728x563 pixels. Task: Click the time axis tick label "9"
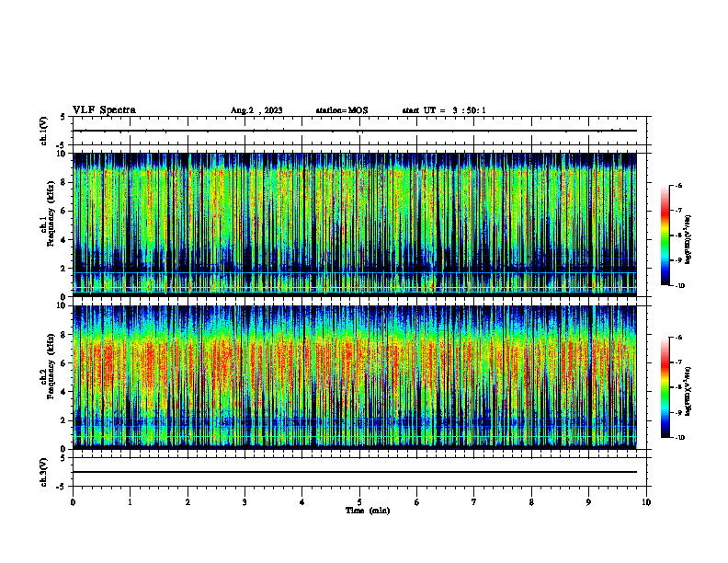588,502
